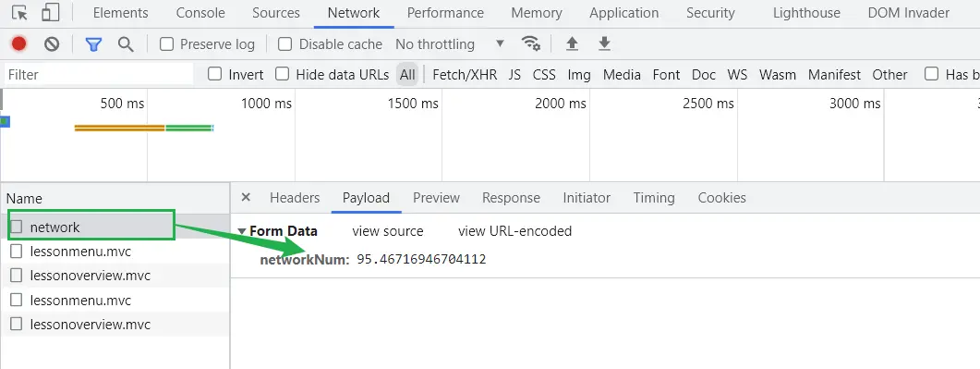Click the inspect element cursor icon
Viewport: 980px width, 369px height.
(x=19, y=13)
